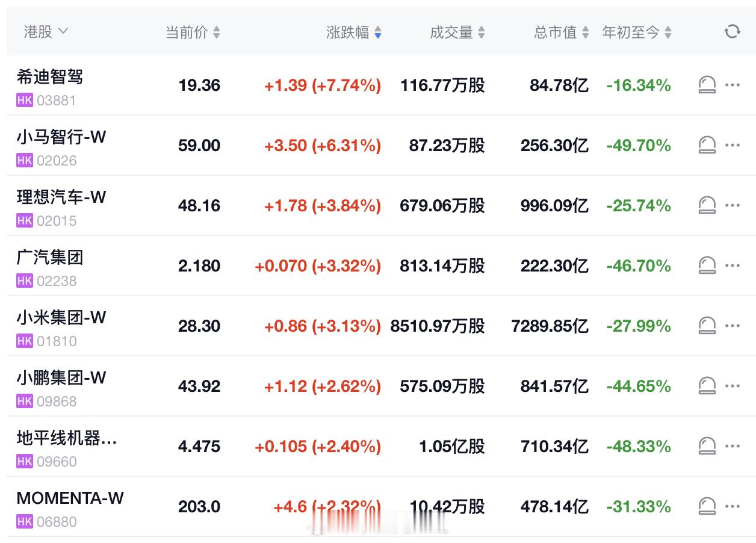Open 小马智行-W stock details

click(x=61, y=137)
